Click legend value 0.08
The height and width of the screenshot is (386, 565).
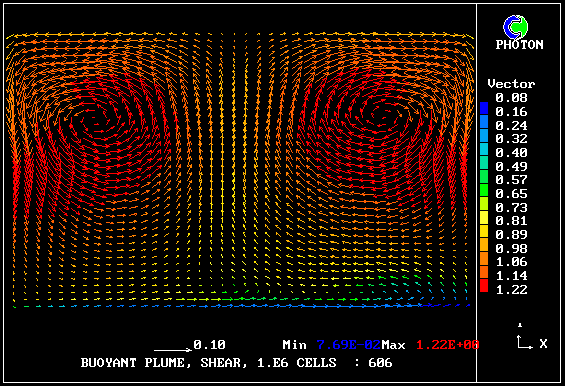coord(511,98)
